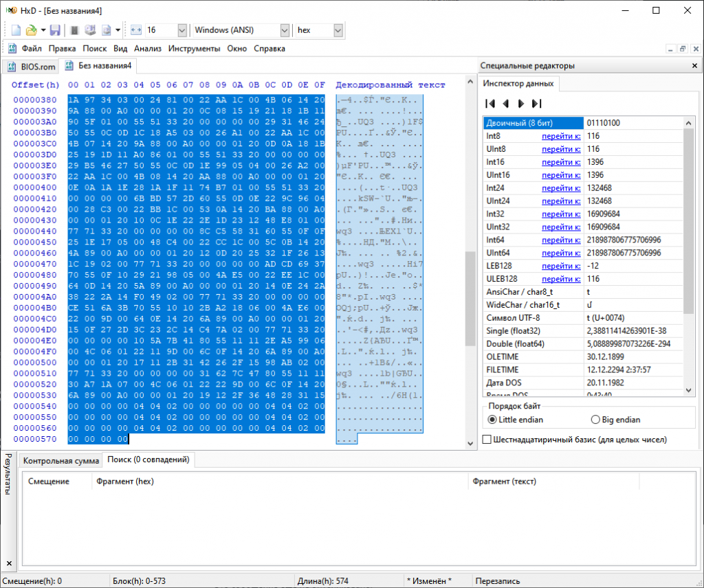Open the Поиск menu

click(94, 49)
